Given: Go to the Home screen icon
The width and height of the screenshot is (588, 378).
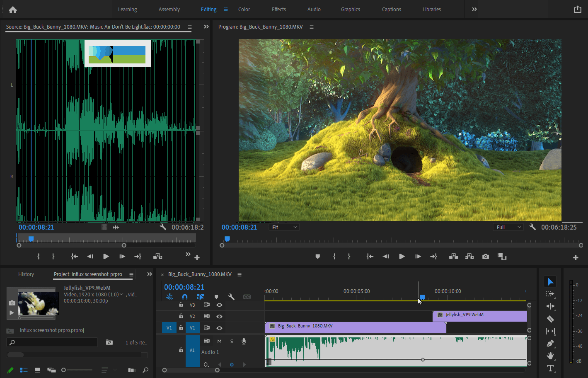Looking at the screenshot, I should coord(13,10).
